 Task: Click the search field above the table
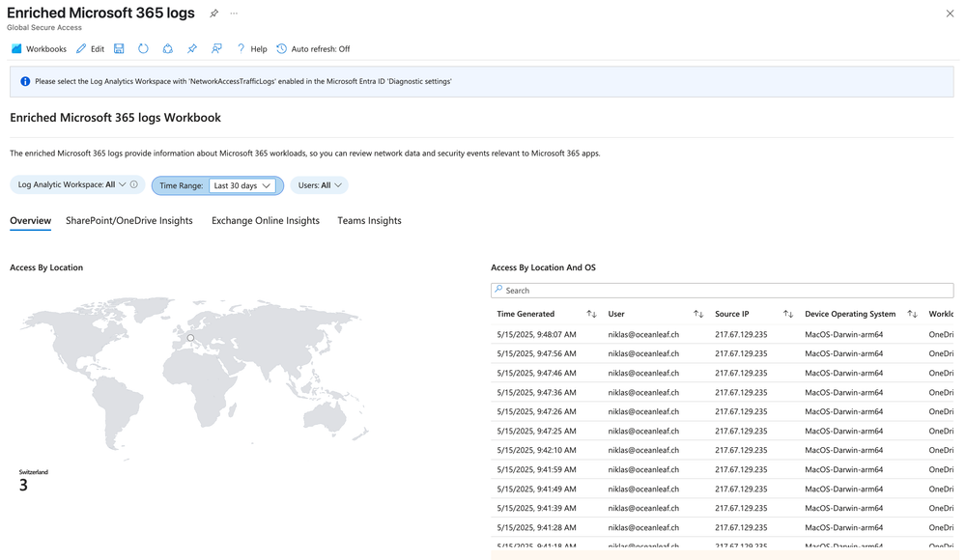[x=722, y=290]
